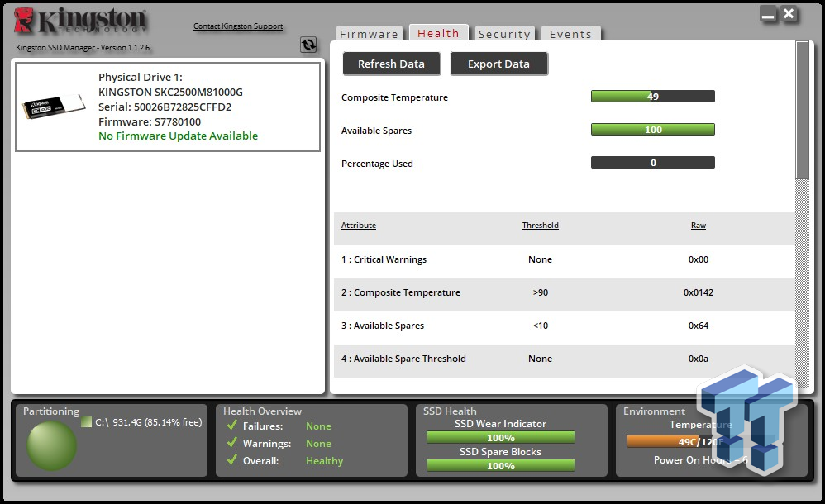Click the Threshold column header
This screenshot has height=504, width=825.
(x=541, y=226)
